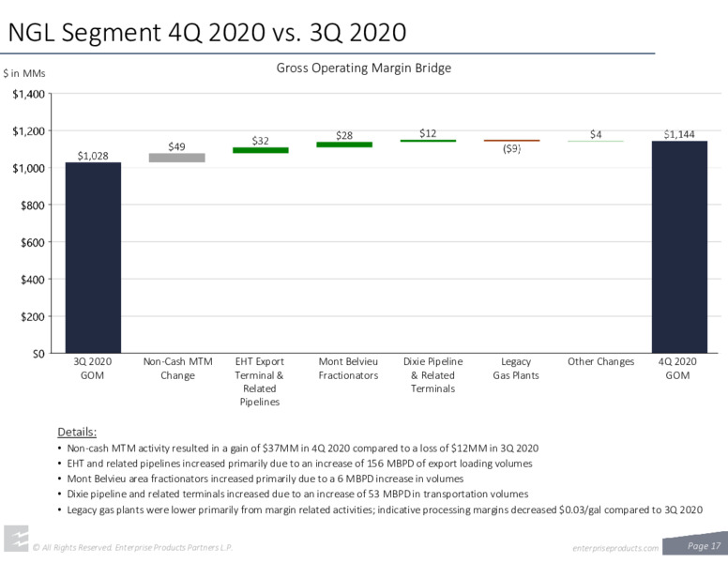Viewport: 728px width, 563px height.
Task: Click the '$1,400' axis label
Action: (29, 94)
